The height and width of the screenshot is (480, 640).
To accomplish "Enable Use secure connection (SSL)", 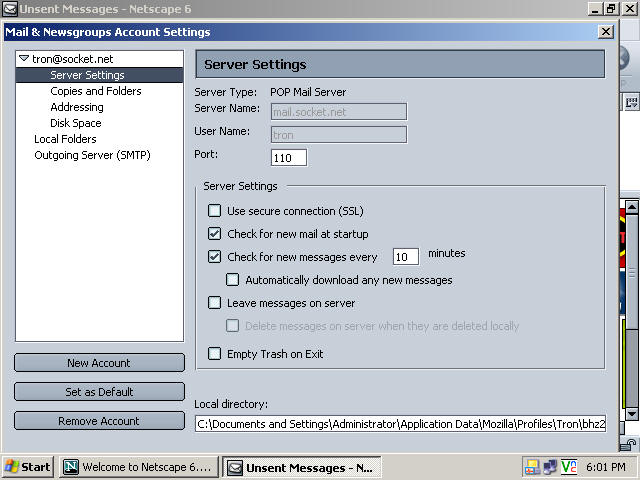I will click(x=214, y=211).
